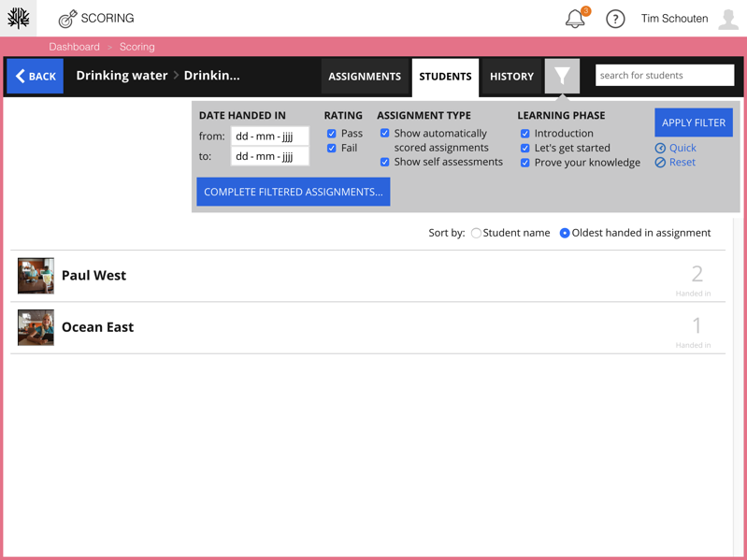Click the truncated Drinkin... breadcrumb

click(x=211, y=75)
